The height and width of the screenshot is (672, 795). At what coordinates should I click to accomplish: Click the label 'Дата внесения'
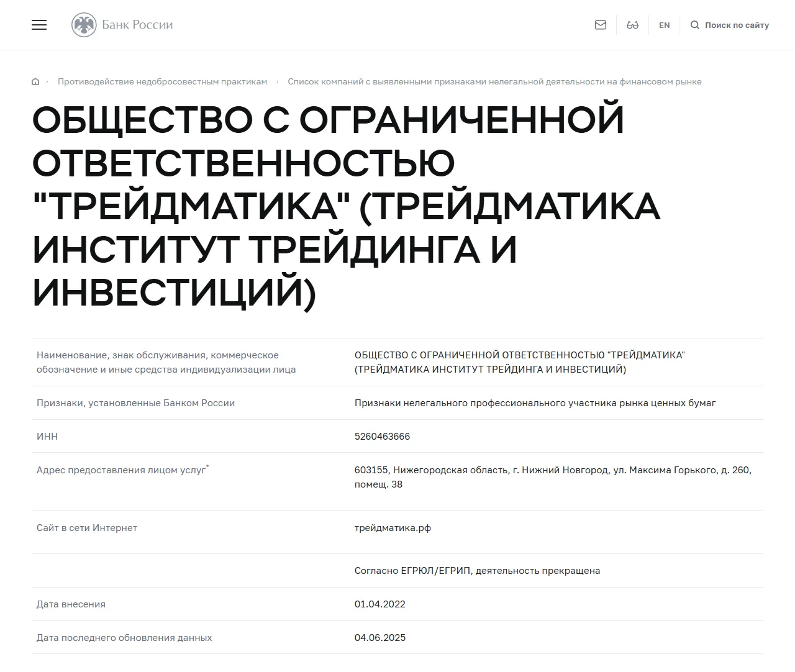coord(71,604)
